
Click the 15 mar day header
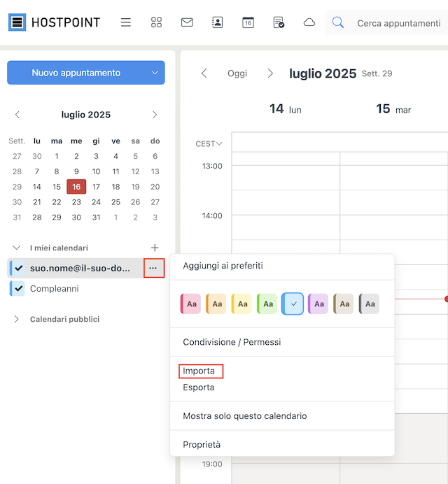coord(393,109)
